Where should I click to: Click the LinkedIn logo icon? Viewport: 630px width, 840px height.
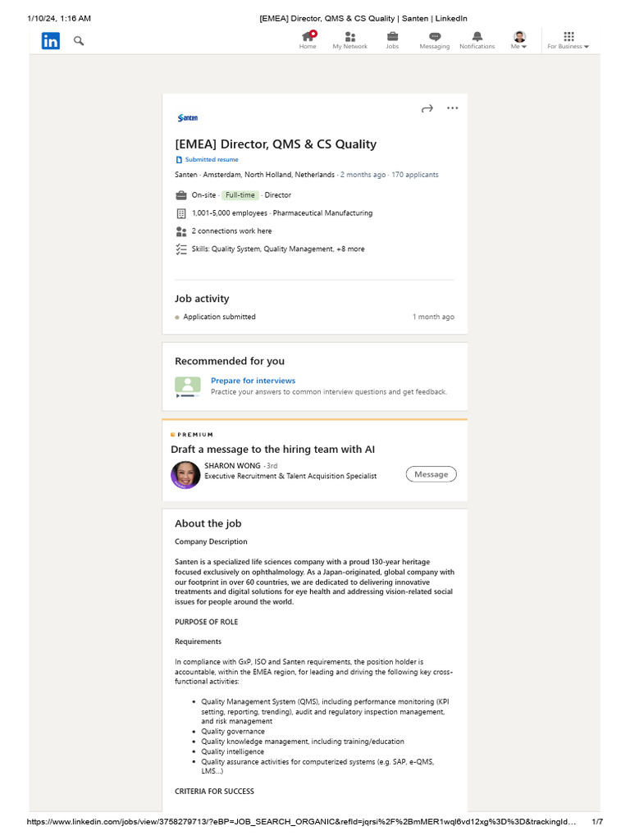point(51,40)
